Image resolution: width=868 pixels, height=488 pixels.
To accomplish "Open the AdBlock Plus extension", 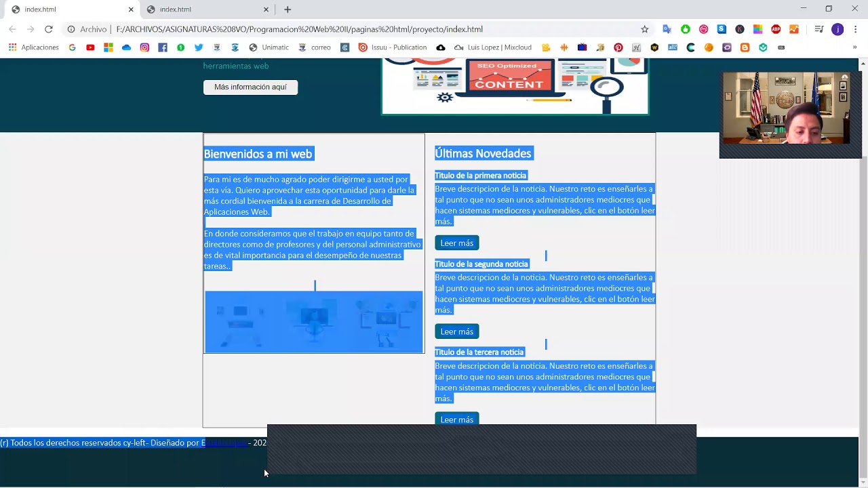I will click(776, 29).
